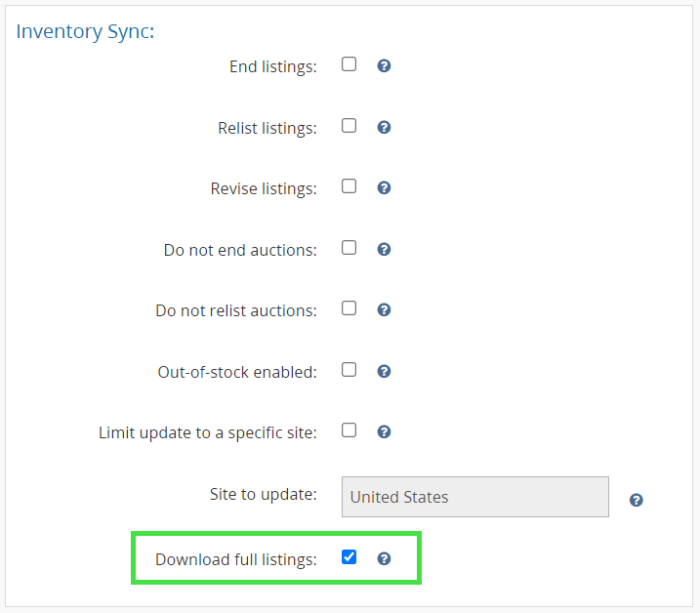Show help for Revise listings option
Screen dimensions: 700x613
384,187
